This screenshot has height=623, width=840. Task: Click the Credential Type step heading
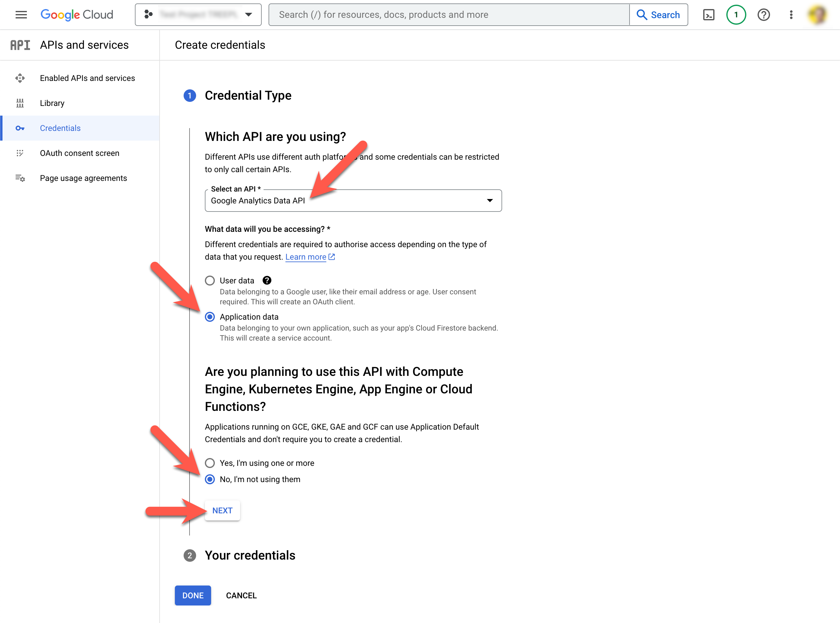(x=248, y=96)
